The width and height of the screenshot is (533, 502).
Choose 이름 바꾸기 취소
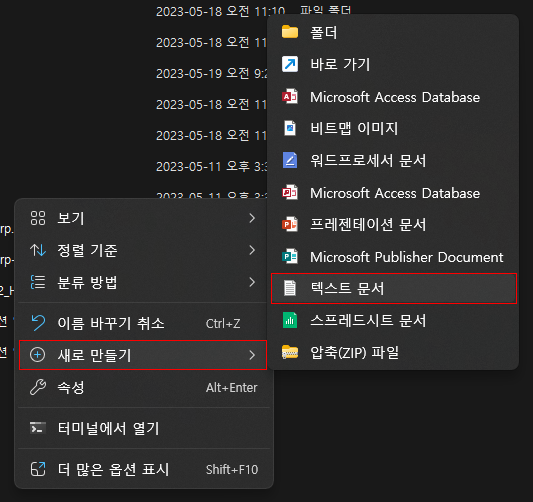(x=143, y=323)
